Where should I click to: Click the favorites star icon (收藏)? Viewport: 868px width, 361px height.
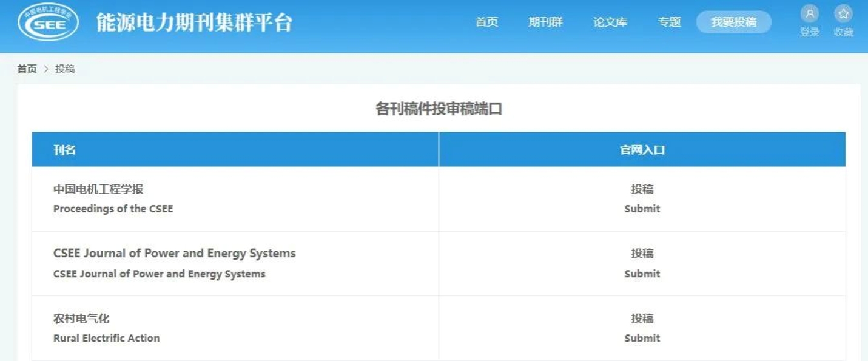pyautogui.click(x=843, y=15)
